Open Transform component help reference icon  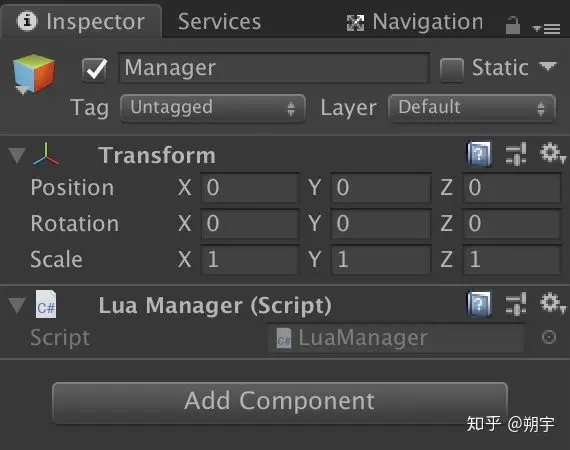click(x=479, y=154)
